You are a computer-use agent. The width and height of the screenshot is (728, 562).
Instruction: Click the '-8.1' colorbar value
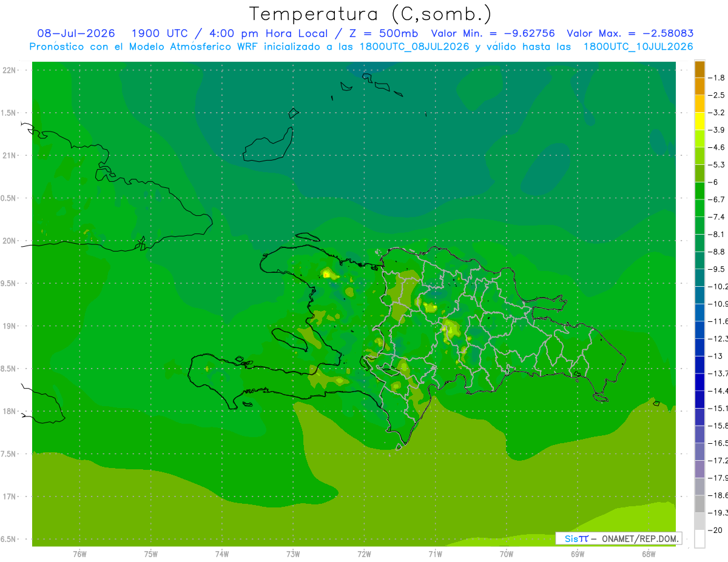[x=716, y=234]
